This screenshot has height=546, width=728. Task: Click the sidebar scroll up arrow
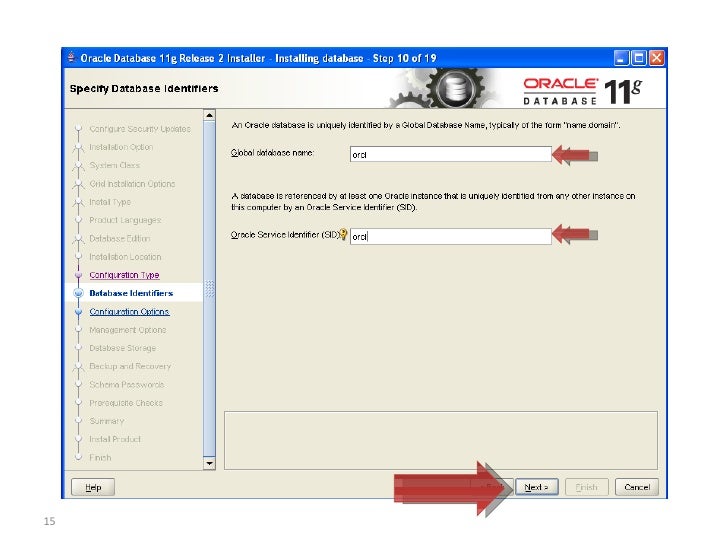[x=209, y=115]
